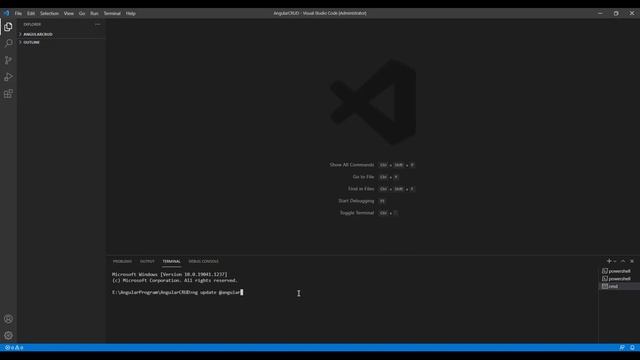This screenshot has height=360, width=640.
Task: Restore down the VS Code window
Action: [616, 13]
